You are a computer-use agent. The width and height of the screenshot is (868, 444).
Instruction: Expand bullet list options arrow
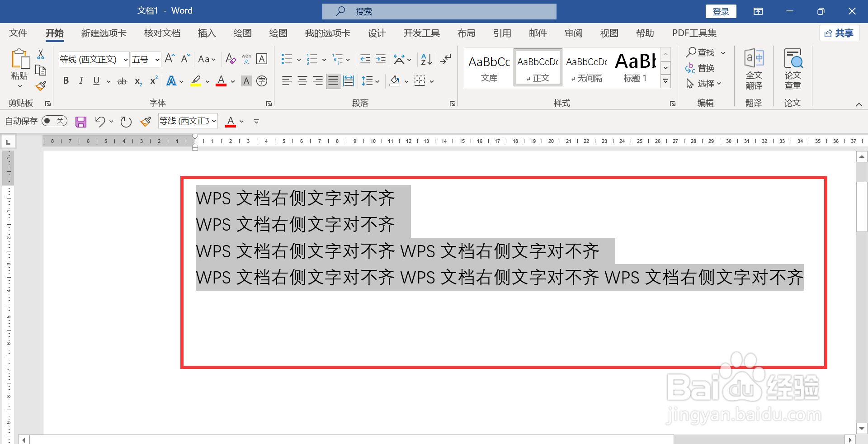click(299, 59)
